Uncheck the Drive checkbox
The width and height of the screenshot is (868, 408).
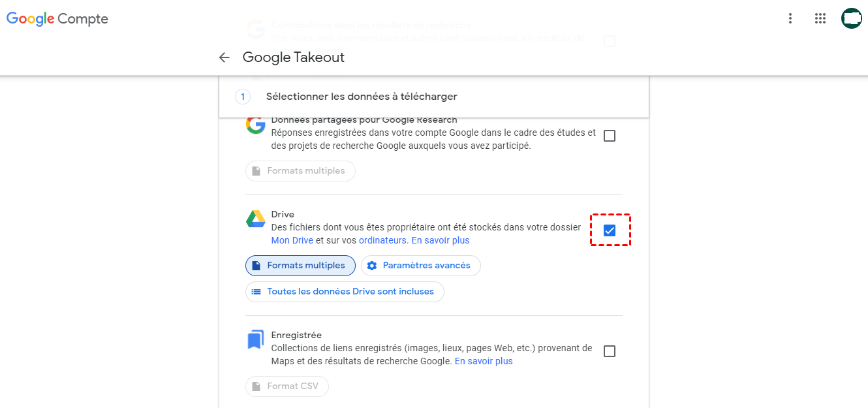[x=610, y=230]
